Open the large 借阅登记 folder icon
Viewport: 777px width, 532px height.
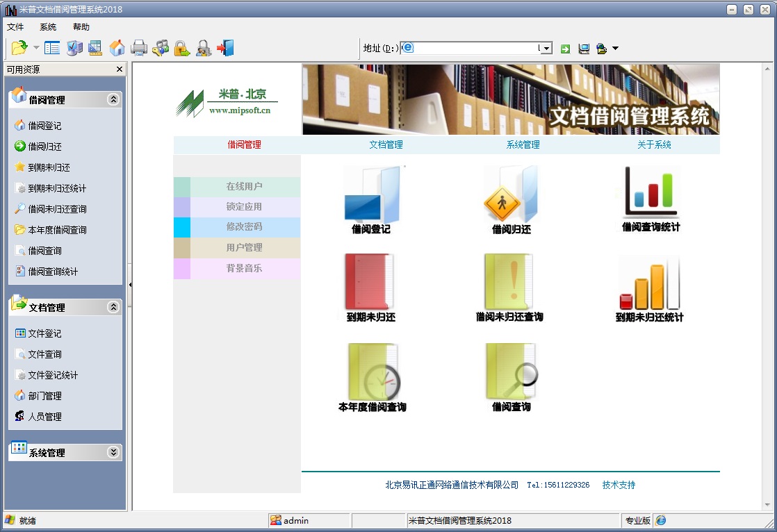point(371,199)
